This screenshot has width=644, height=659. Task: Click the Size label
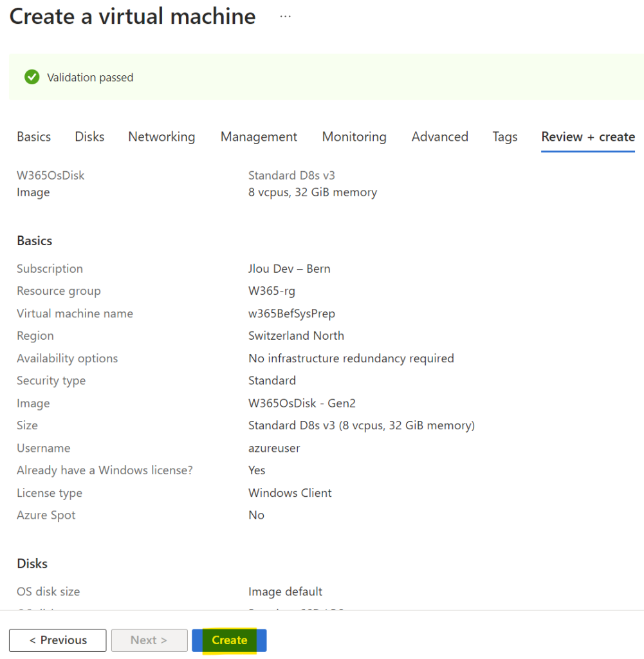click(x=27, y=425)
